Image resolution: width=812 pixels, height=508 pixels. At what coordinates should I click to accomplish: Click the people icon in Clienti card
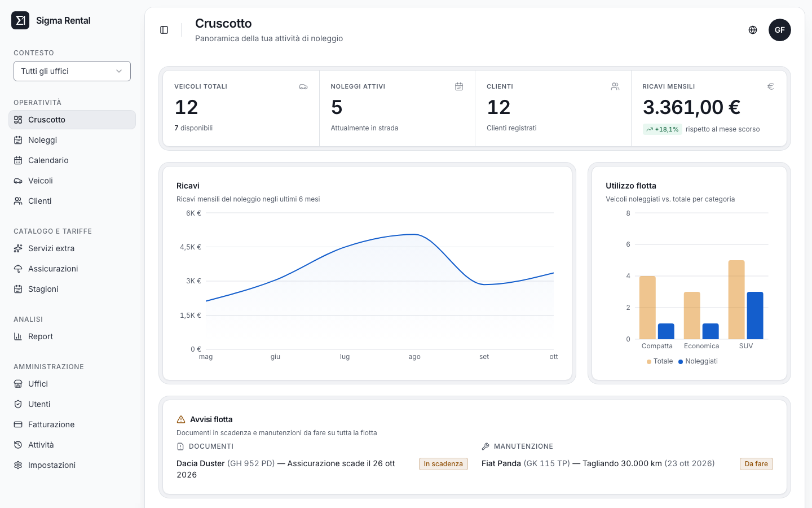(615, 86)
